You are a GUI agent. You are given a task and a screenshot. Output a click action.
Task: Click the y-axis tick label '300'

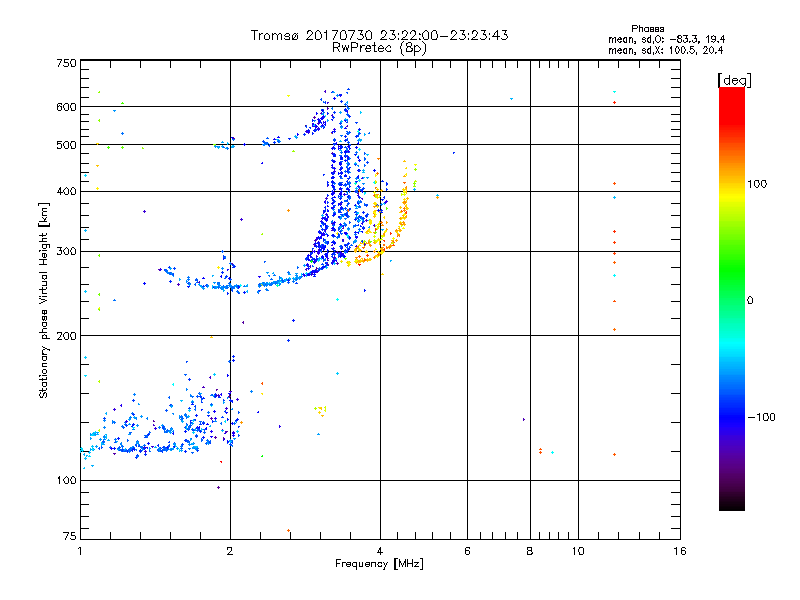click(66, 251)
